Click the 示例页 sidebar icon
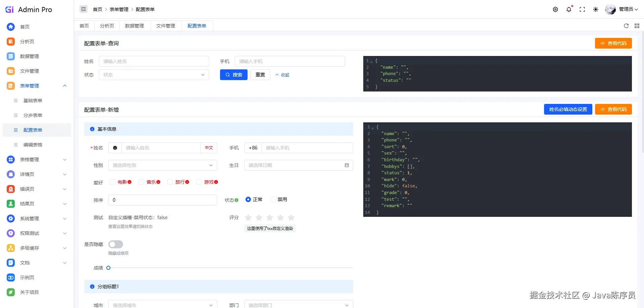The width and height of the screenshot is (644, 308). (x=11, y=278)
